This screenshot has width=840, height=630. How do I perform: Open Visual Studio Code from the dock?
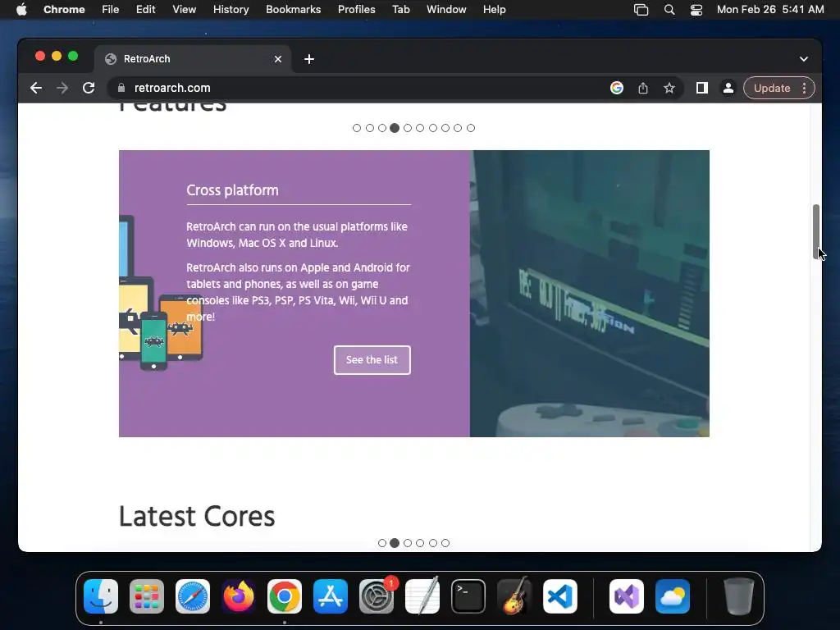[x=559, y=596]
